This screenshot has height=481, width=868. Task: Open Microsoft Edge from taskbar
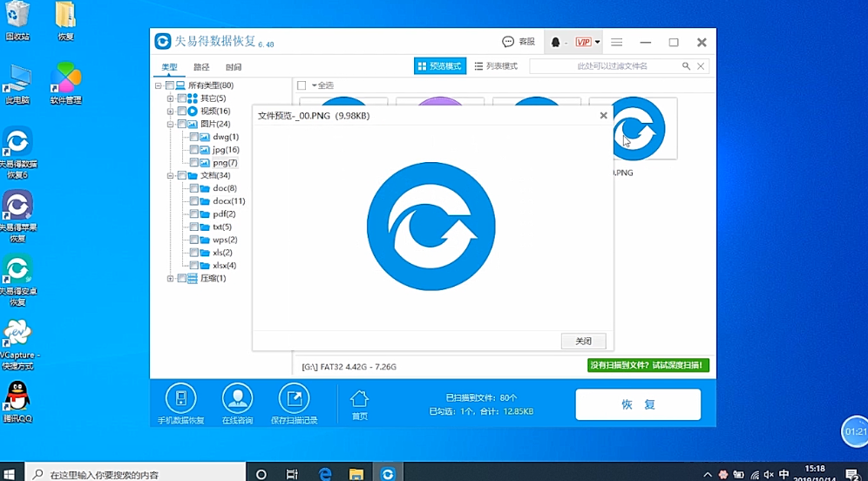click(x=325, y=474)
